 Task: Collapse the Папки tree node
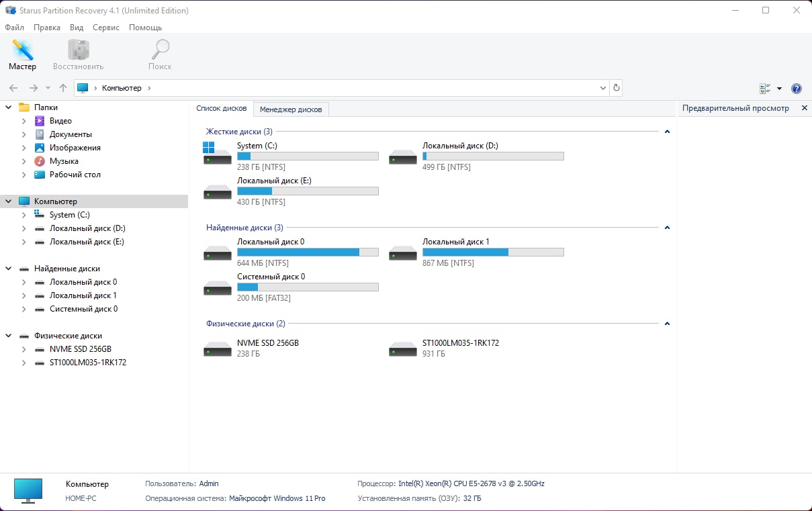pyautogui.click(x=9, y=107)
